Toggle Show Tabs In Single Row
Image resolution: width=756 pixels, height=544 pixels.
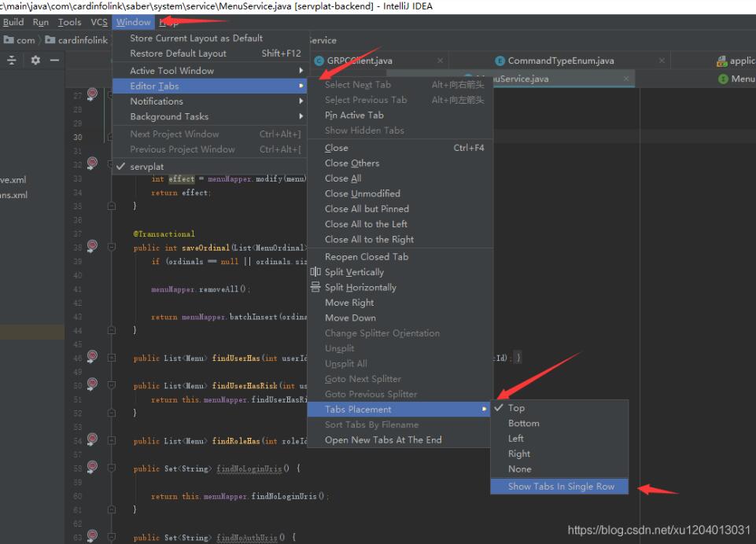561,487
